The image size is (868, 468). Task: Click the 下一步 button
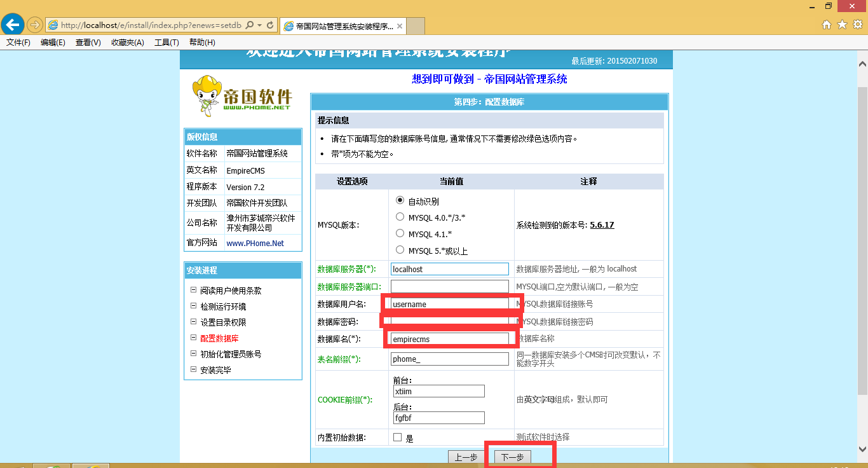point(512,457)
